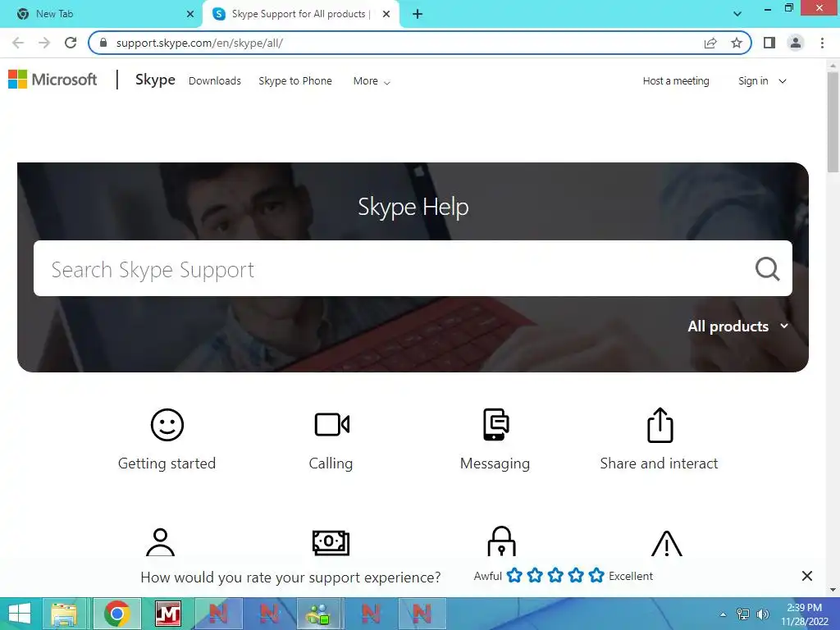Click the search magnifier icon in Skype Help
840x630 pixels.
[767, 269]
